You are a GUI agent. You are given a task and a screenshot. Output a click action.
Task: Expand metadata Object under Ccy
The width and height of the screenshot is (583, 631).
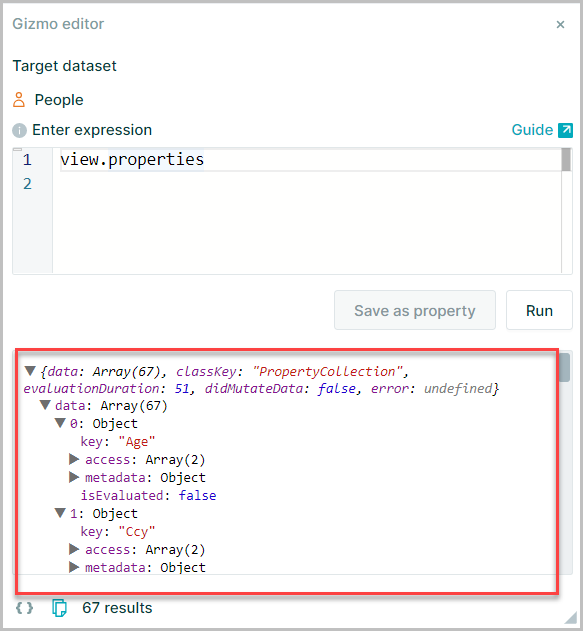(74, 567)
